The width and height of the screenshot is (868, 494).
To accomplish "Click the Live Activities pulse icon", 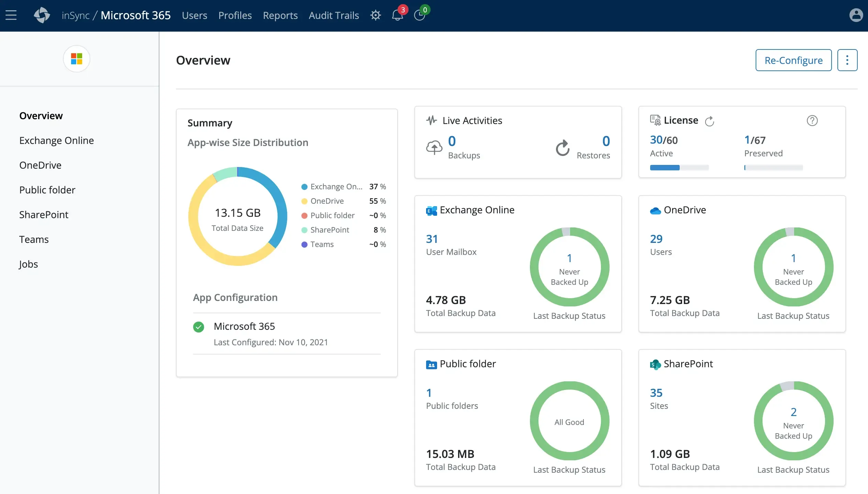I will pyautogui.click(x=431, y=120).
